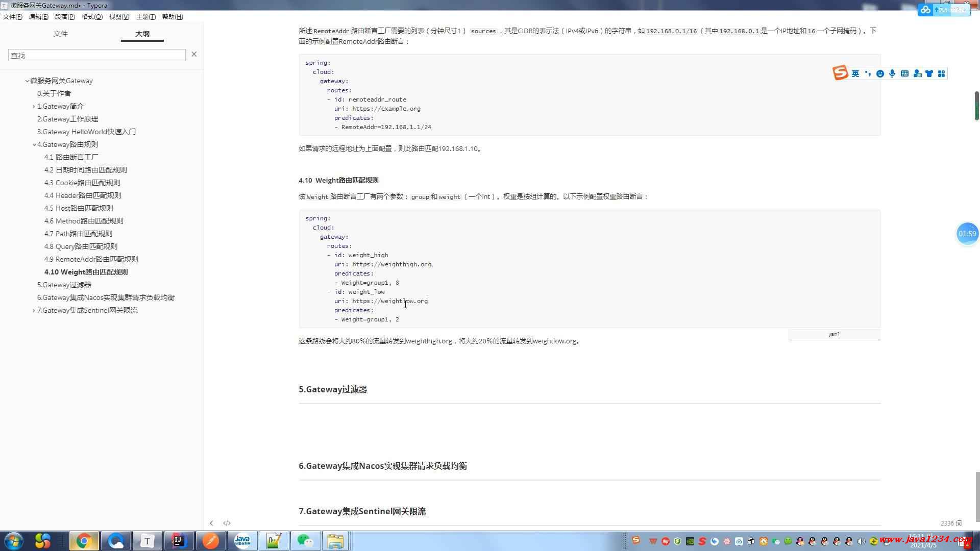The height and width of the screenshot is (551, 980).
Task: Hide the sidebar with the left arrow
Action: (211, 523)
